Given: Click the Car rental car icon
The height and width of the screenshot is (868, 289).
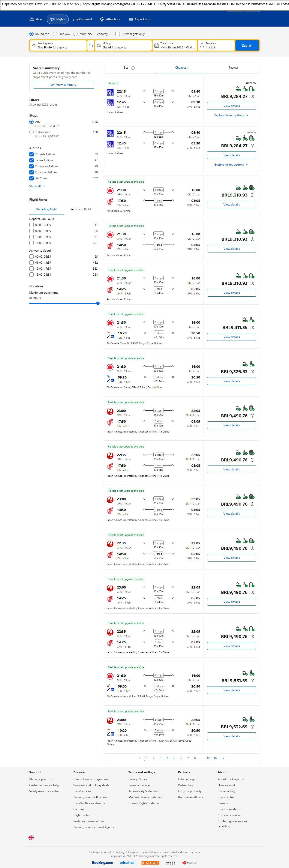Looking at the screenshot, I should click(x=75, y=20).
